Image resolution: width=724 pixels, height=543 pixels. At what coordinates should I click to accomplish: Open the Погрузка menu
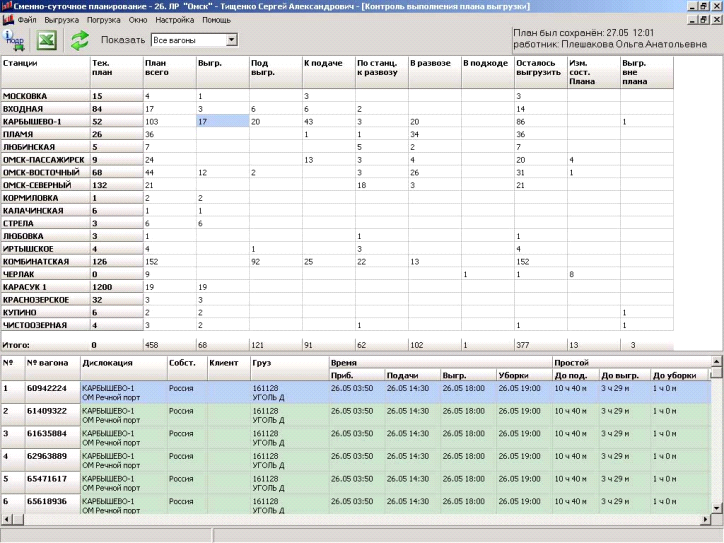[x=103, y=20]
